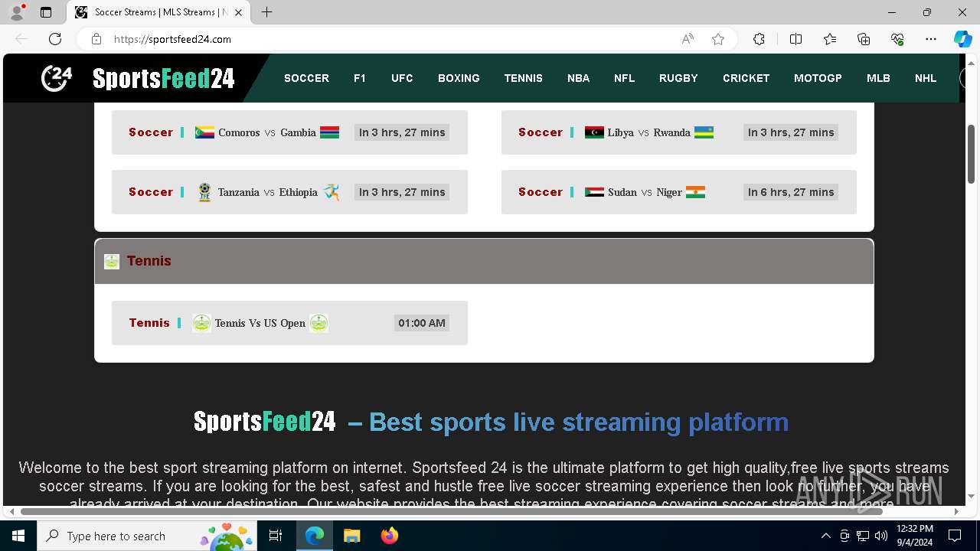The height and width of the screenshot is (551, 980).
Task: Click the Ethiopia team crest icon
Action: pyautogui.click(x=331, y=192)
